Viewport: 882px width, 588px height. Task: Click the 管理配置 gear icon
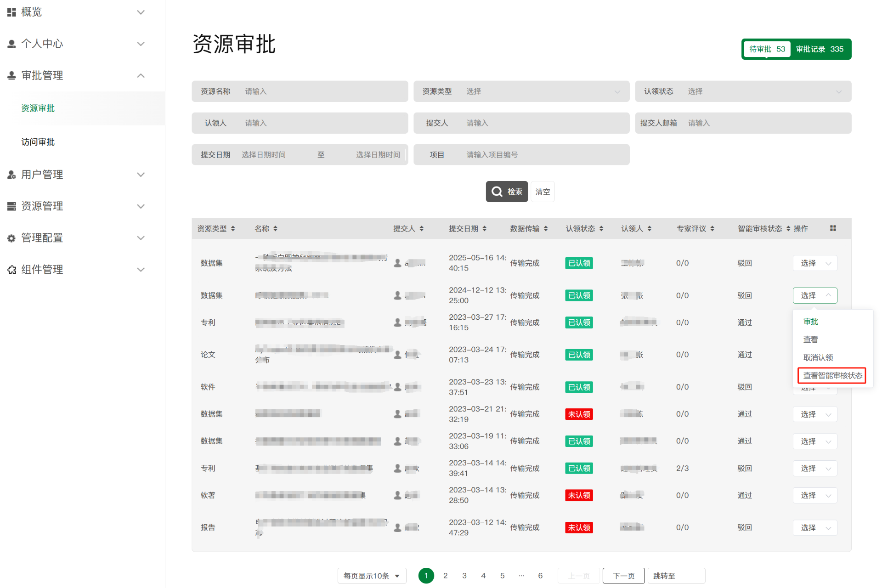tap(11, 238)
